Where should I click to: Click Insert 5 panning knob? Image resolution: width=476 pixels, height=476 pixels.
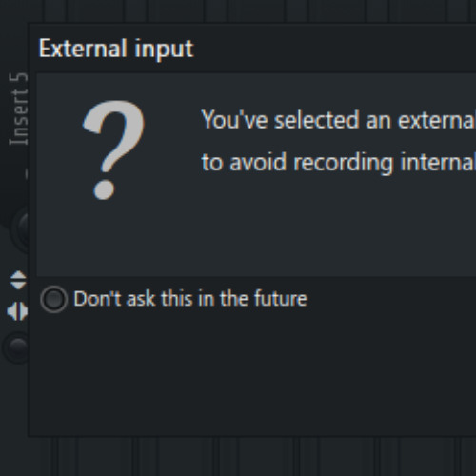[20, 228]
